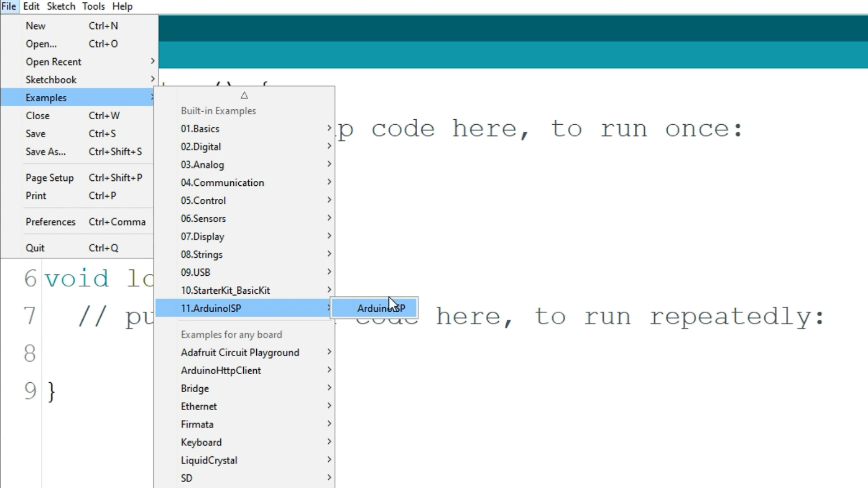Expand the Open Recent submenu
This screenshot has height=488, width=868.
click(79, 62)
